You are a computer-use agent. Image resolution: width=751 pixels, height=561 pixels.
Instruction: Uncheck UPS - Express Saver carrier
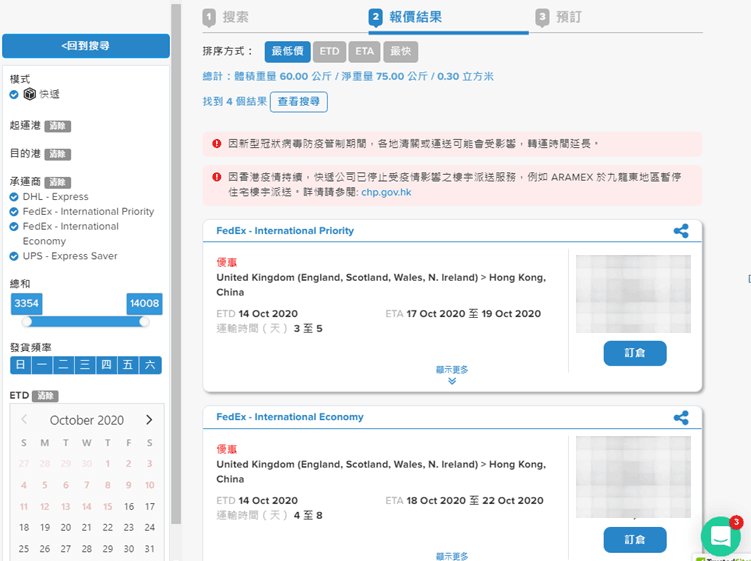tap(14, 256)
